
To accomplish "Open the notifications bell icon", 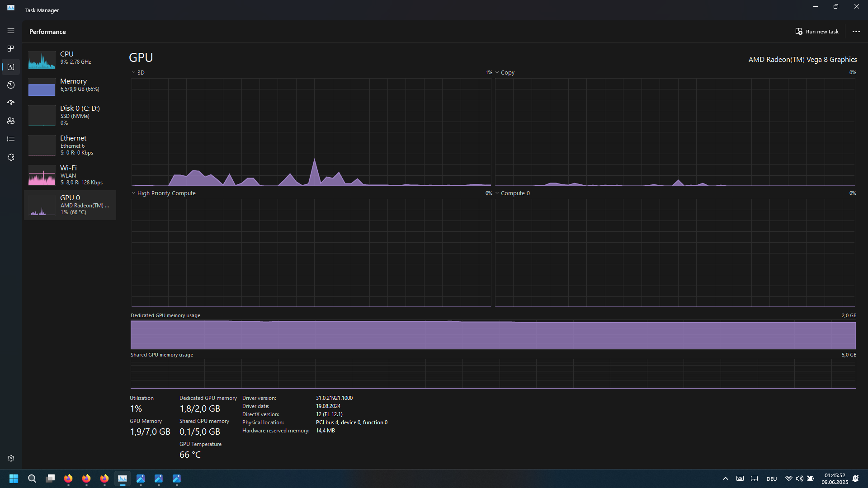I will pyautogui.click(x=856, y=479).
